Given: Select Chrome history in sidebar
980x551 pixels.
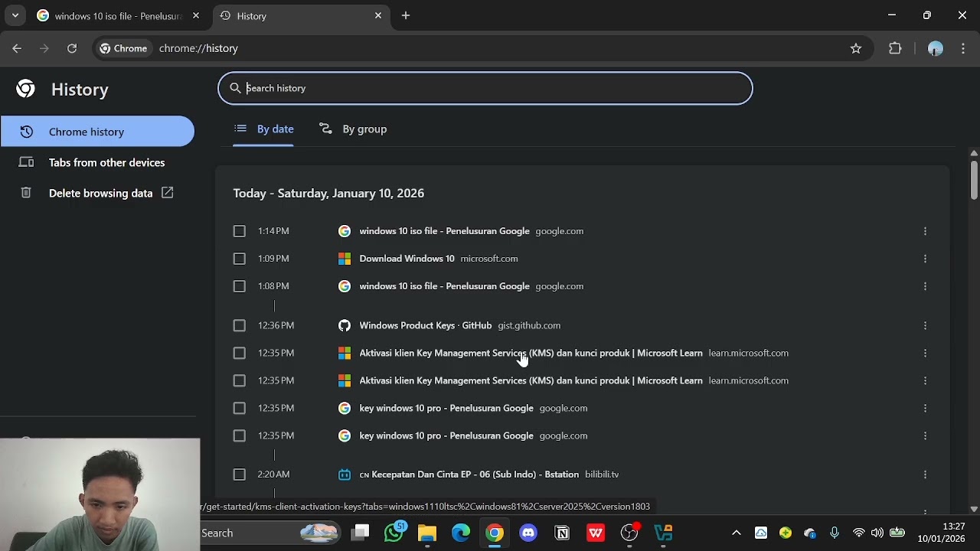Looking at the screenshot, I should 97,132.
